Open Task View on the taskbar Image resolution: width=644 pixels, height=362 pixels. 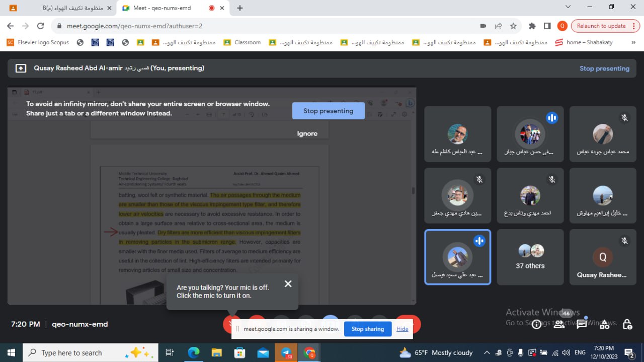coord(170,352)
